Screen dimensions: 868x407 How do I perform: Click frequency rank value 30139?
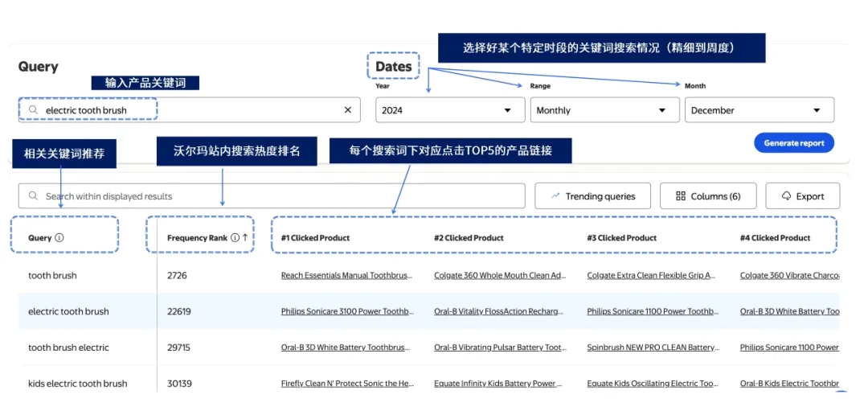[179, 383]
